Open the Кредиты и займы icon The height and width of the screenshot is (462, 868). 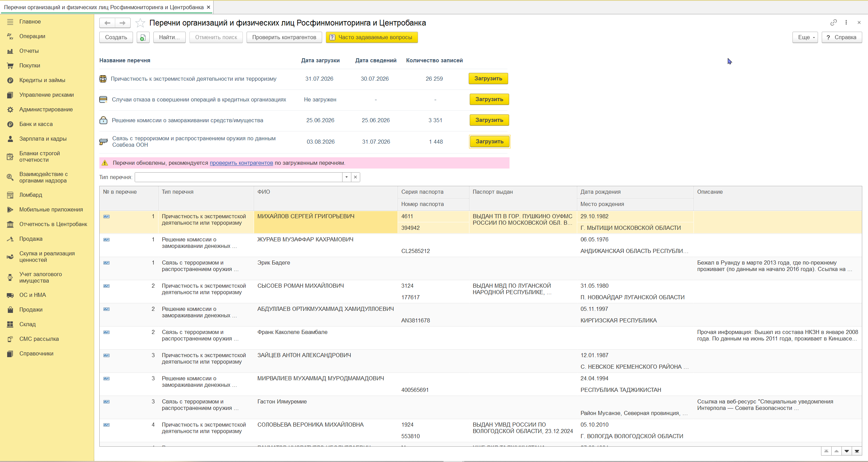pos(10,80)
